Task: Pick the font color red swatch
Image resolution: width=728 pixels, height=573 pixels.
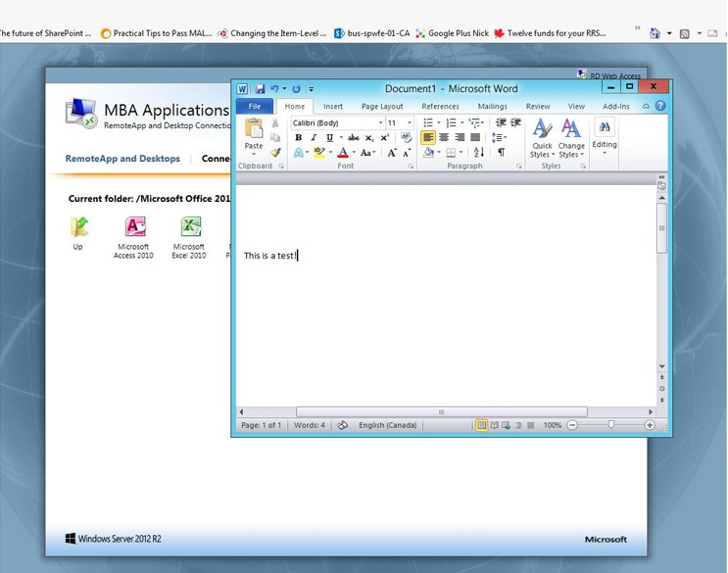Action: [x=343, y=153]
